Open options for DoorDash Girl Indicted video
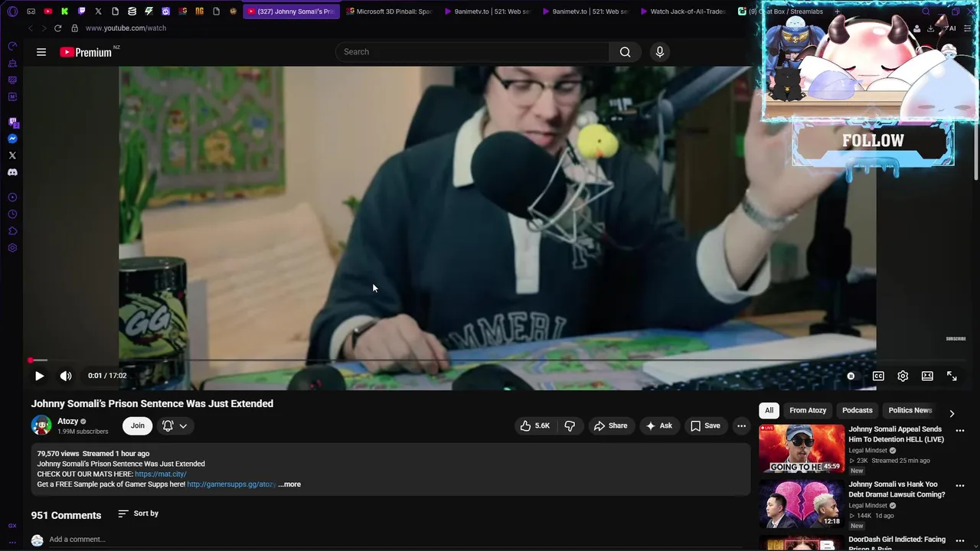This screenshot has height=551, width=980. click(960, 540)
